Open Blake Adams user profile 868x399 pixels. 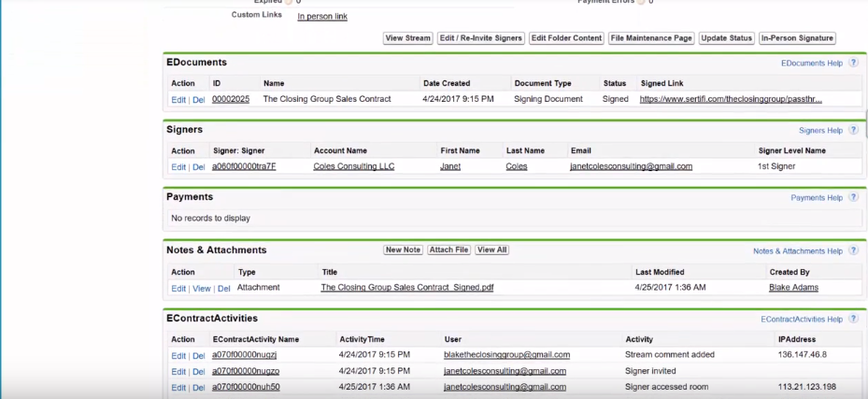[793, 287]
